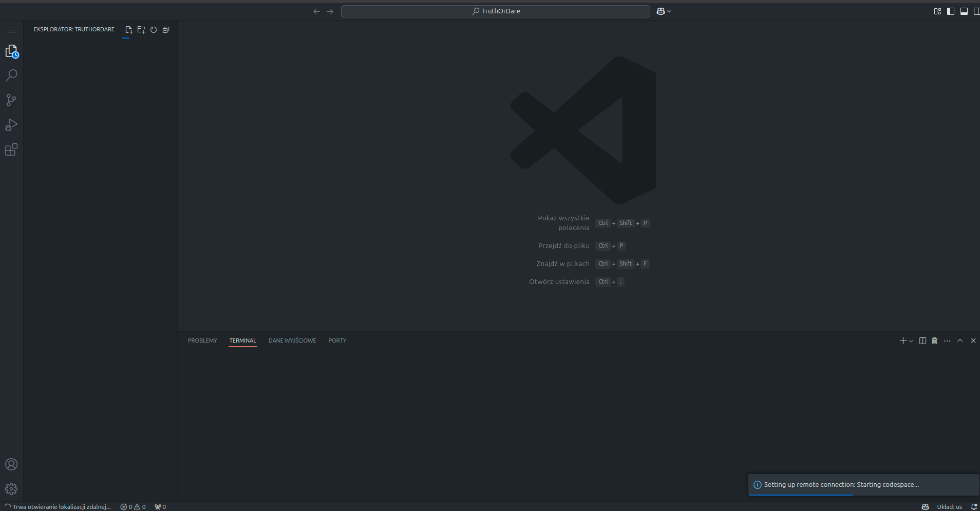980x511 pixels.
Task: Refresh the Explorer file list
Action: [x=154, y=30]
